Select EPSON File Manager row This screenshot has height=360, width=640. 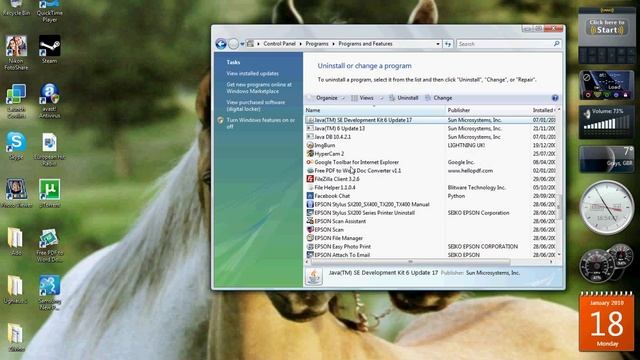tap(431, 238)
